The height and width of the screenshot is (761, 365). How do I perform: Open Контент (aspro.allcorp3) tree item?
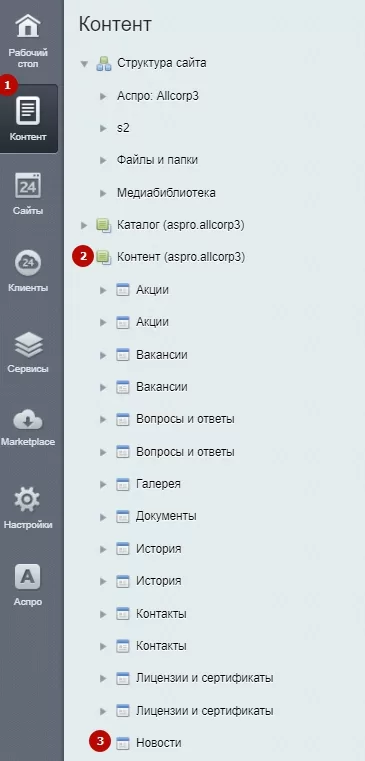[x=181, y=257]
